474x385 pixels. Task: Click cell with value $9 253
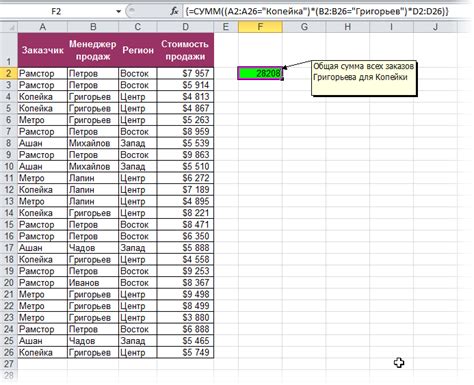pos(185,271)
